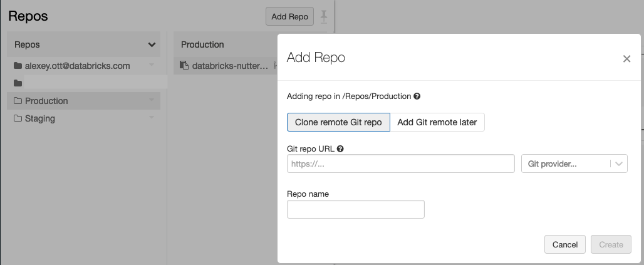Click the unnamed folder icon under alexey.ott
The height and width of the screenshot is (265, 644).
point(18,83)
